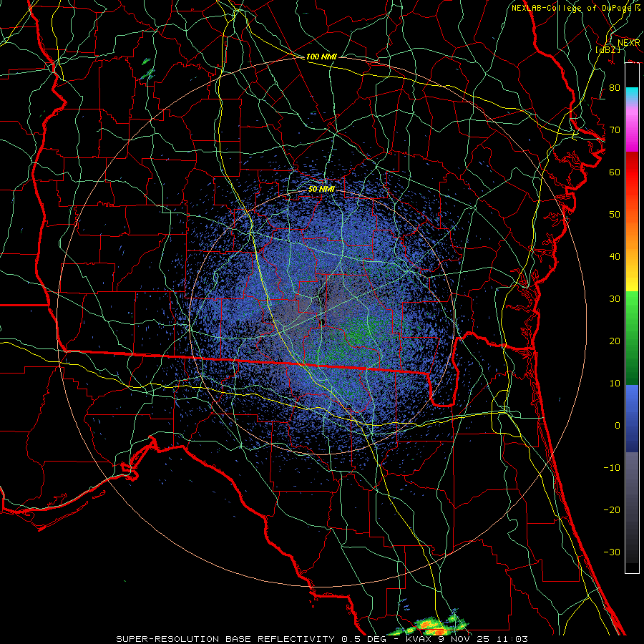Click the 30 value on dBZ scale
The image size is (644, 644).
point(615,299)
